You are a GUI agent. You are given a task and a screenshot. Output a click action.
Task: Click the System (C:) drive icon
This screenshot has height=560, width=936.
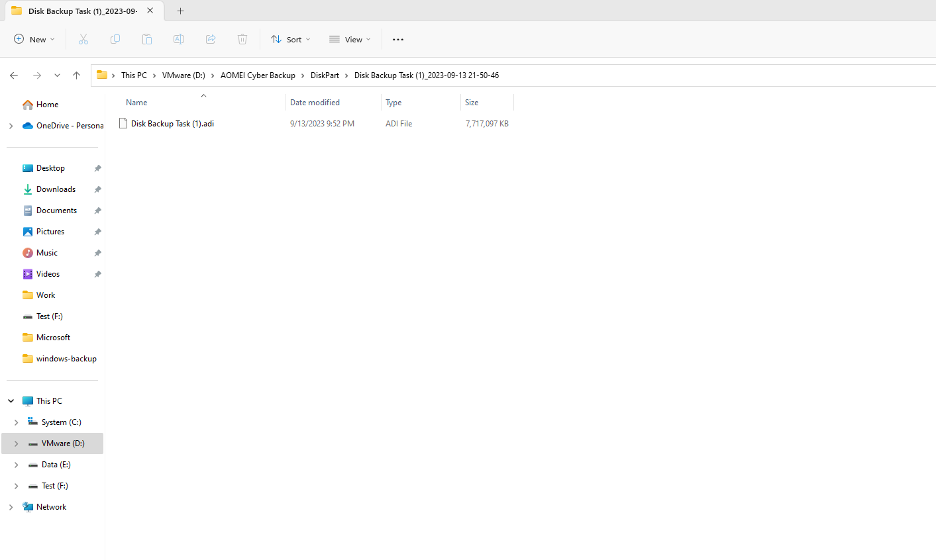(33, 422)
